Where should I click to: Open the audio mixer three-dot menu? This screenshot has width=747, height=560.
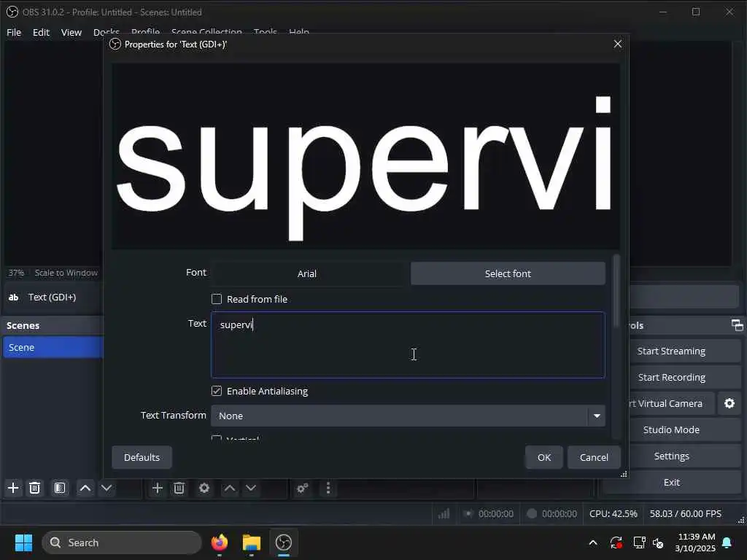[328, 488]
